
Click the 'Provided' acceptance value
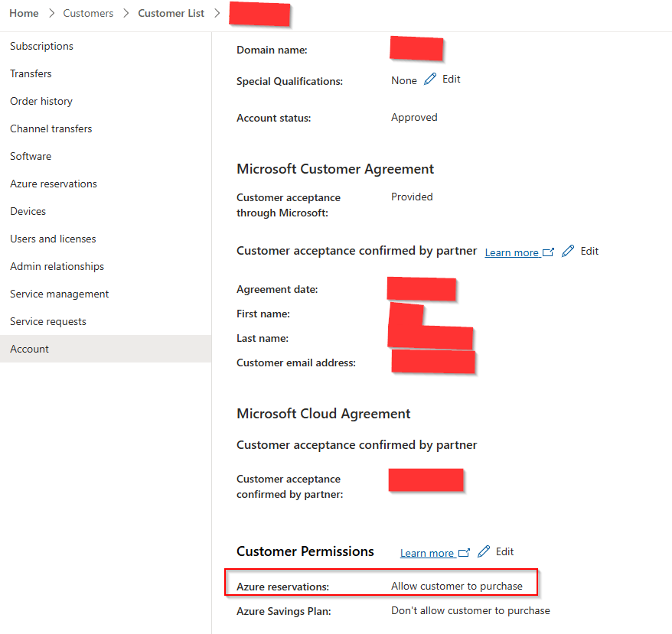pyautogui.click(x=412, y=197)
